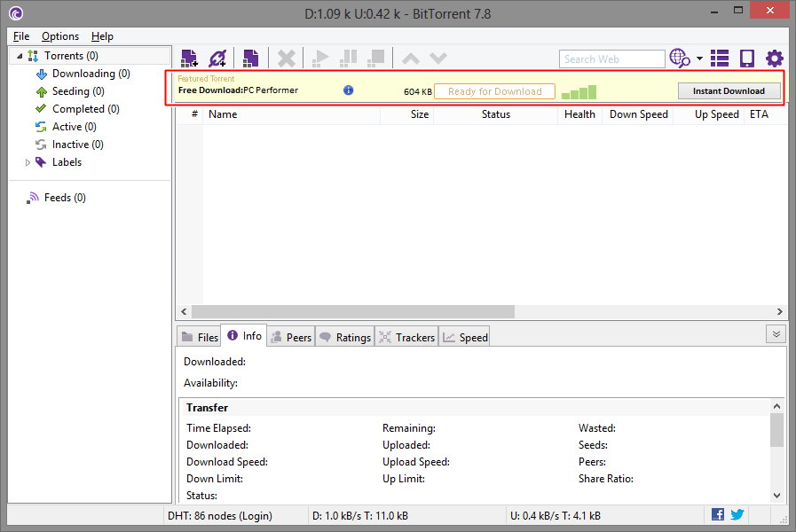Collapse the Torrents tree node
Viewport: 796px width, 532px height.
(x=20, y=56)
